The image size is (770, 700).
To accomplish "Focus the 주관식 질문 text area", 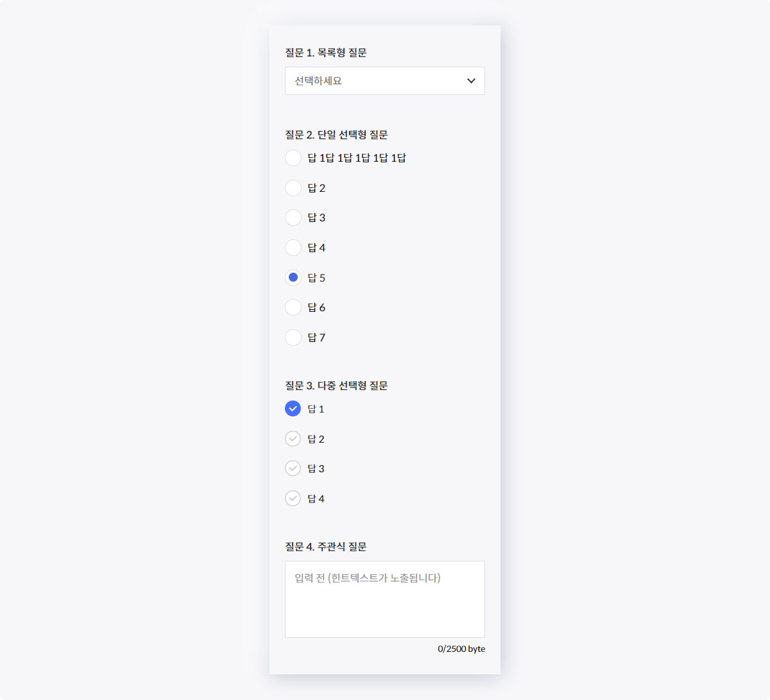I will (x=385, y=599).
